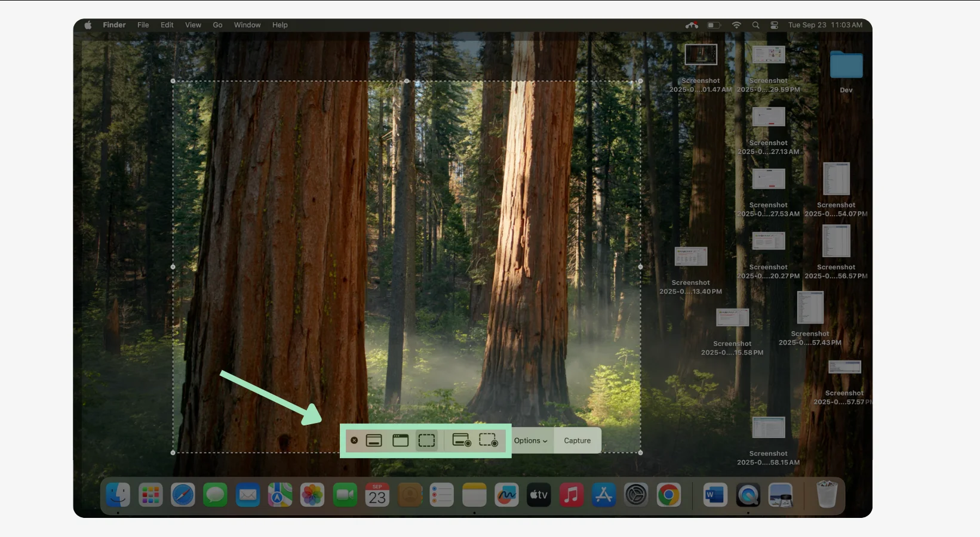Choose the Capture Selected Portion mode
Viewport: 980px width, 537px height.
[426, 440]
